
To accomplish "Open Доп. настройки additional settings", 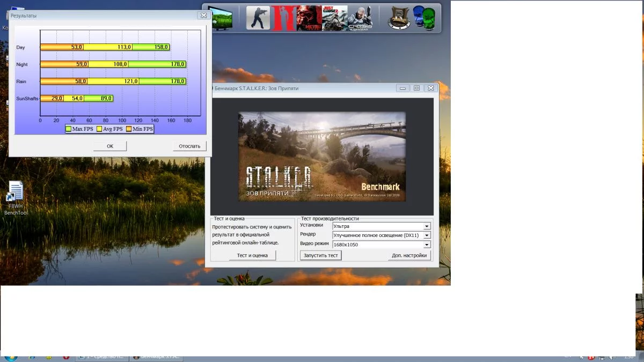I will click(409, 255).
